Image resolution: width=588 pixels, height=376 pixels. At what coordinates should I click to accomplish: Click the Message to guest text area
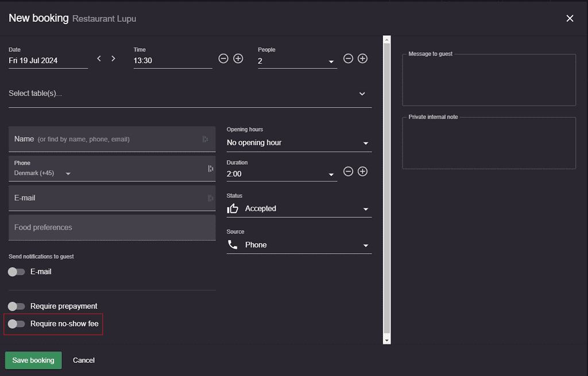click(x=489, y=80)
